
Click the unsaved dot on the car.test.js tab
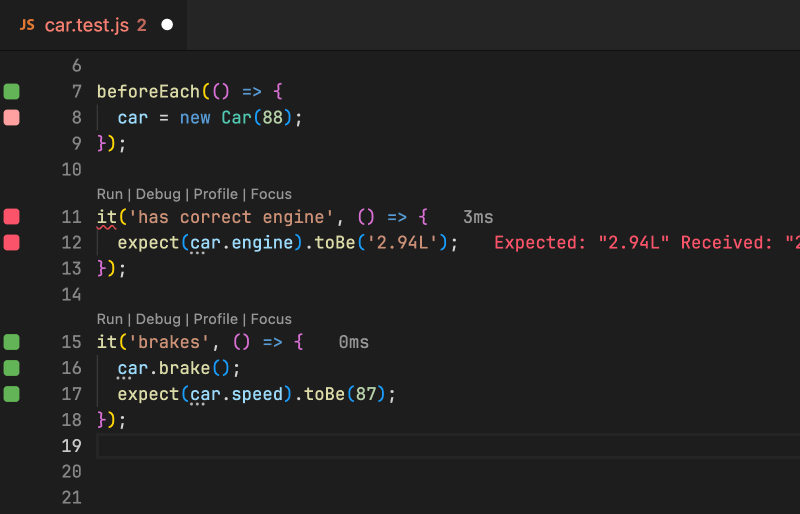(x=167, y=25)
